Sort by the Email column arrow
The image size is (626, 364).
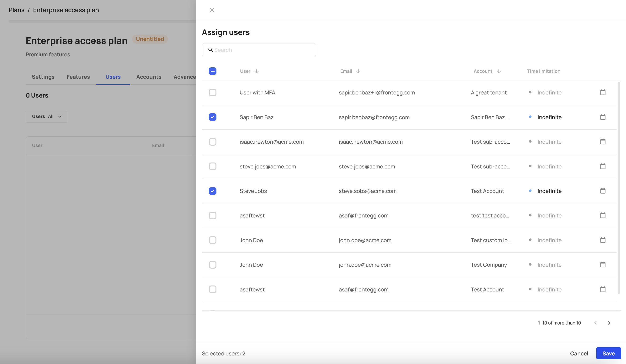click(x=358, y=71)
